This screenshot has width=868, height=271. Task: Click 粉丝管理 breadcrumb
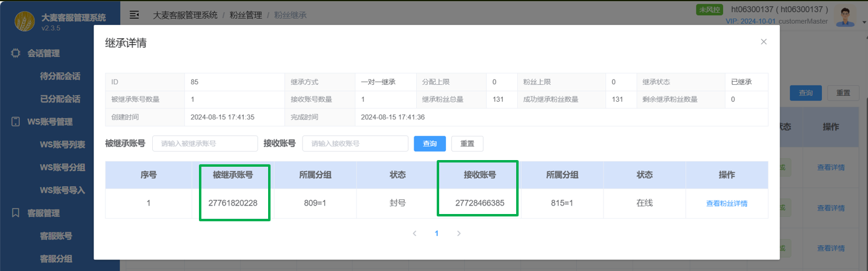click(246, 15)
